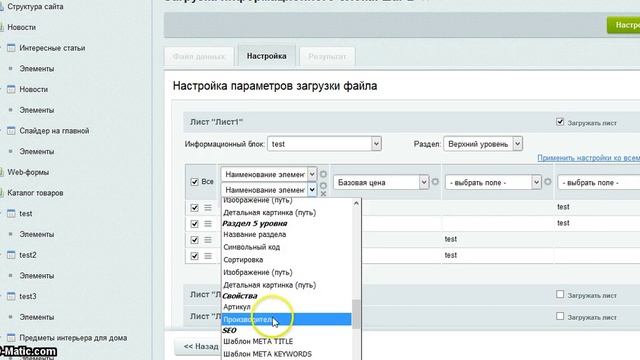
Task: Click the Интересные статьи infoblock icon in sidebar
Action: [11, 48]
